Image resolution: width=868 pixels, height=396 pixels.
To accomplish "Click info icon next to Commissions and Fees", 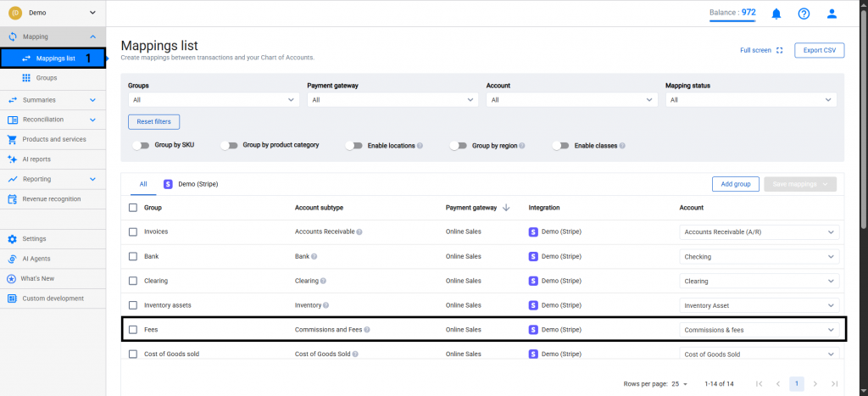I will pos(367,330).
